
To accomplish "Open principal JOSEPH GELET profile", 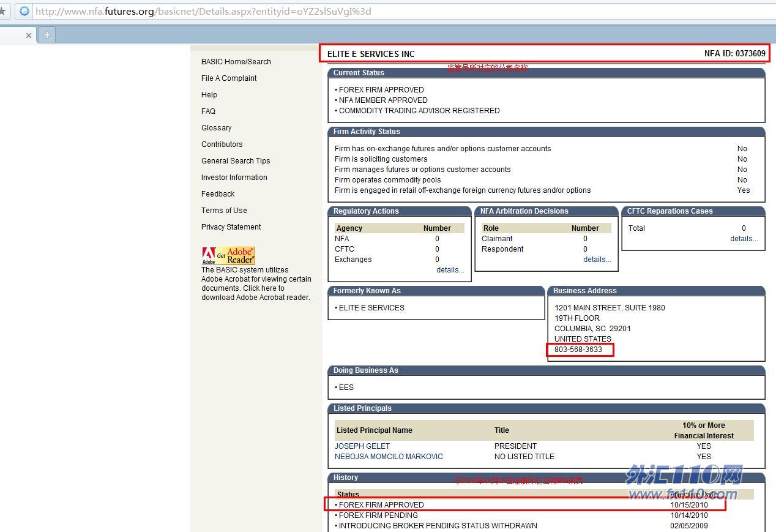I will (362, 446).
